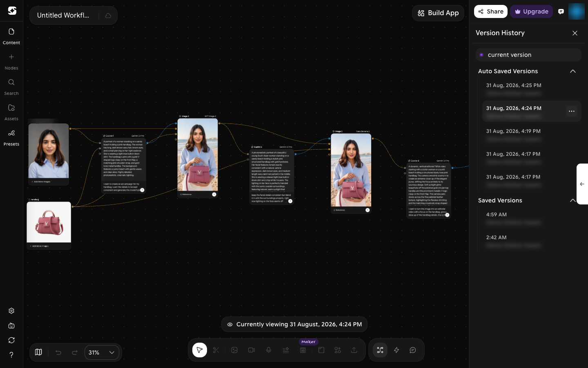Add an image node from toolbar
The height and width of the screenshot is (368, 588).
234,350
